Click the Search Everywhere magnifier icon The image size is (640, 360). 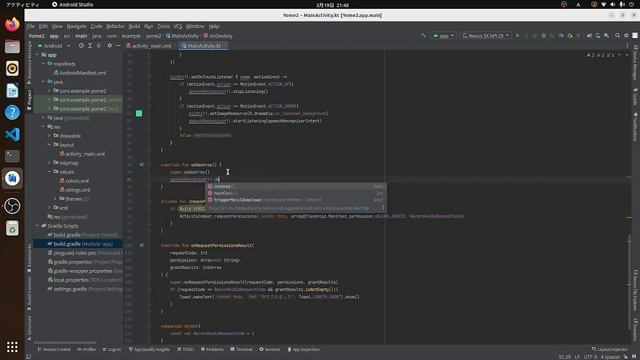point(618,36)
